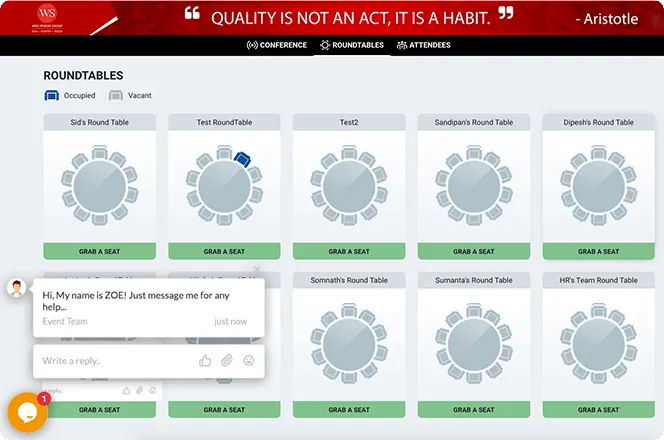Close the ZOE chat popup
The height and width of the screenshot is (440, 664).
256,269
